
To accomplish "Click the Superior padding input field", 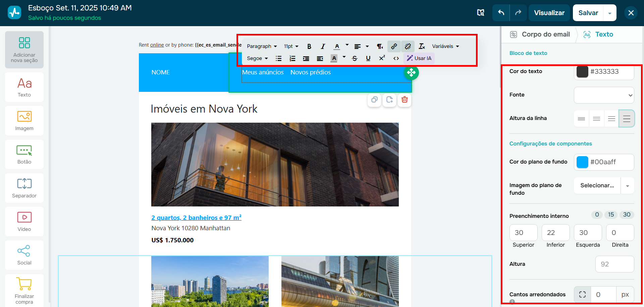I will (523, 233).
